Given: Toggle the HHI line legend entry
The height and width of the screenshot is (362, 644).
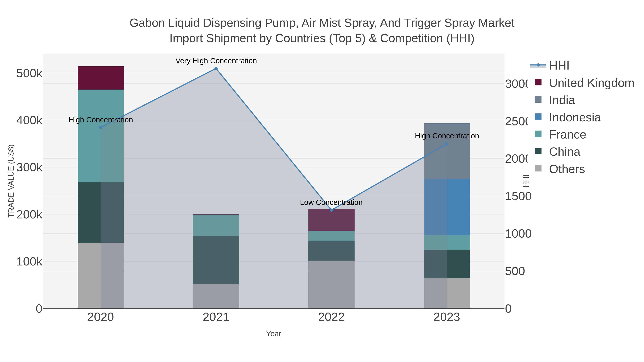Looking at the screenshot, I should 550,66.
